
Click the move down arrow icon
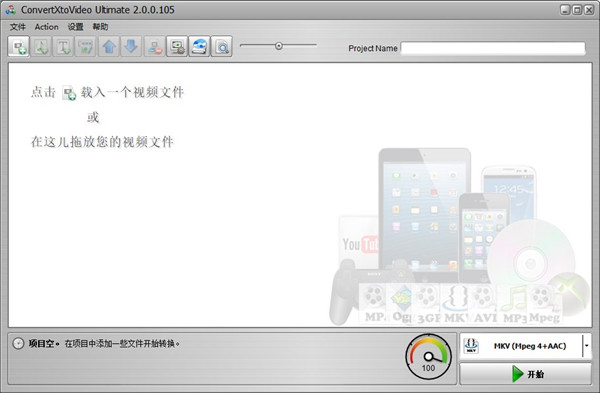131,47
